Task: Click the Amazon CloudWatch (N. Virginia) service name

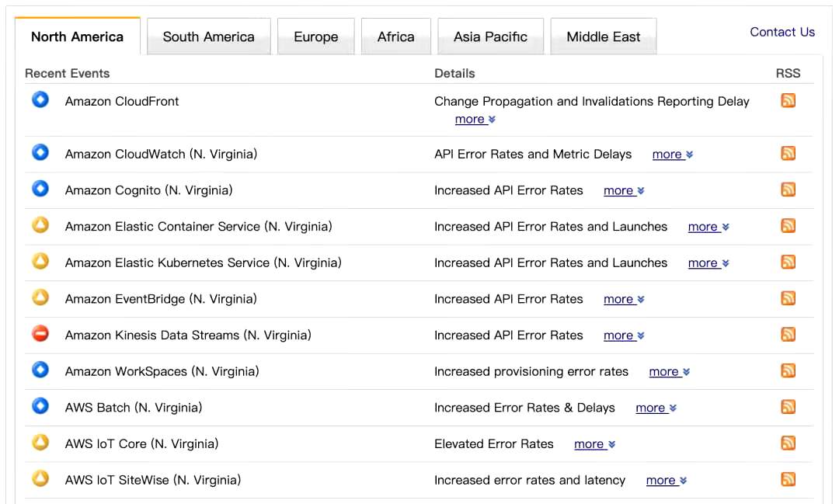Action: click(x=161, y=154)
